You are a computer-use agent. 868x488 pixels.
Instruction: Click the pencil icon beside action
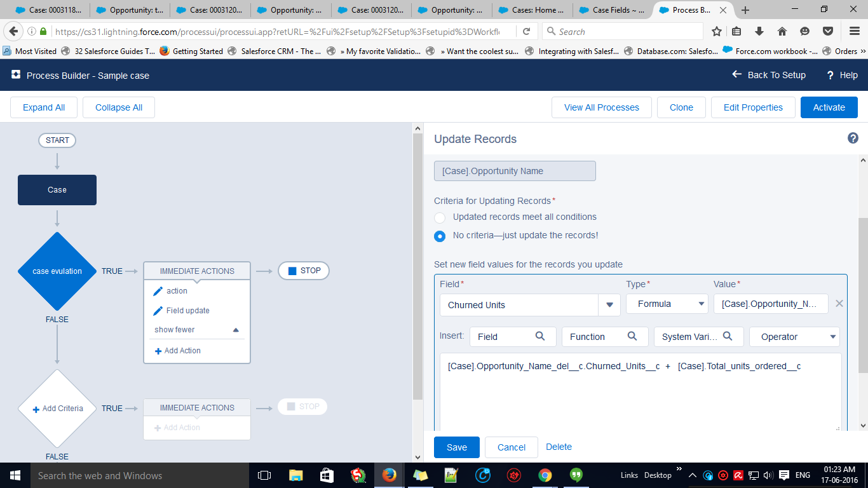(x=158, y=291)
